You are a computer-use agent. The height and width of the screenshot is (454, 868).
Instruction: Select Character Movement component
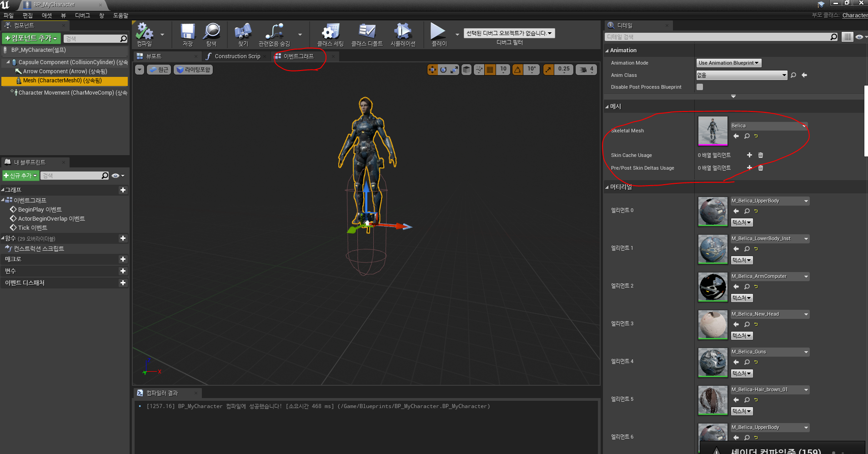[68, 93]
